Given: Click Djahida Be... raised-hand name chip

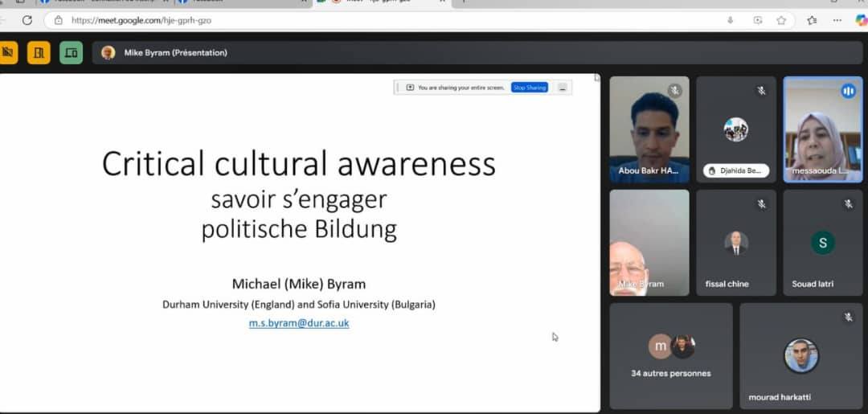Looking at the screenshot, I should click(x=735, y=170).
